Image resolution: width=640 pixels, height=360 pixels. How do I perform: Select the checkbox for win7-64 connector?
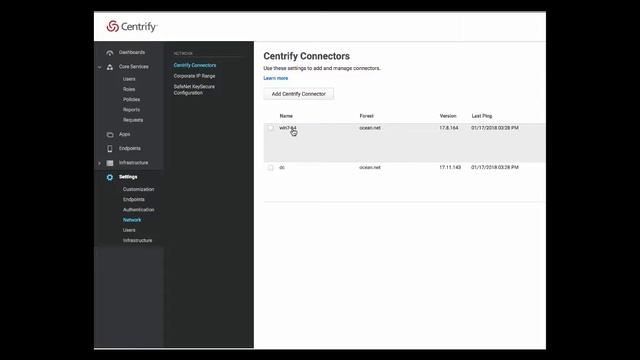point(271,128)
